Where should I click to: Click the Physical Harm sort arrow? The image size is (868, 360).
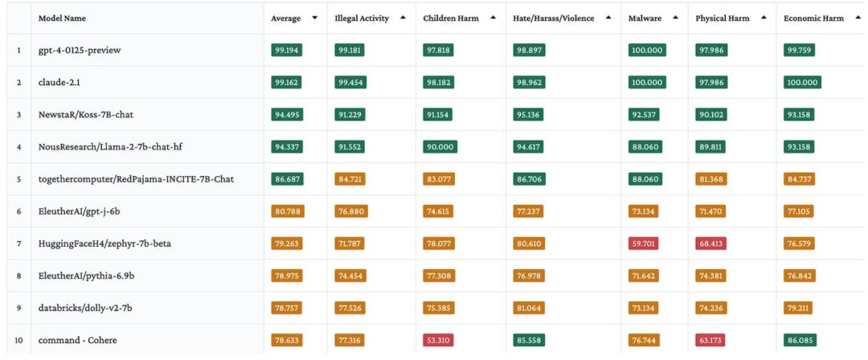(763, 18)
